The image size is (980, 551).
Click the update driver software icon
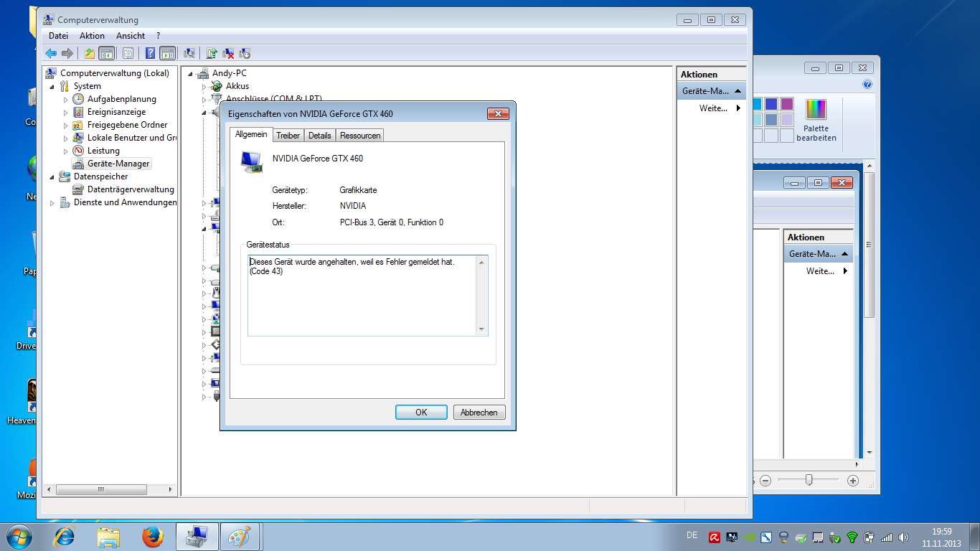pyautogui.click(x=212, y=53)
